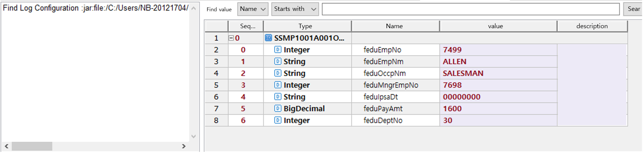Click the Seq cell of the feduDeptNo row
Viewport: 644px width, 153px height.
coord(246,120)
